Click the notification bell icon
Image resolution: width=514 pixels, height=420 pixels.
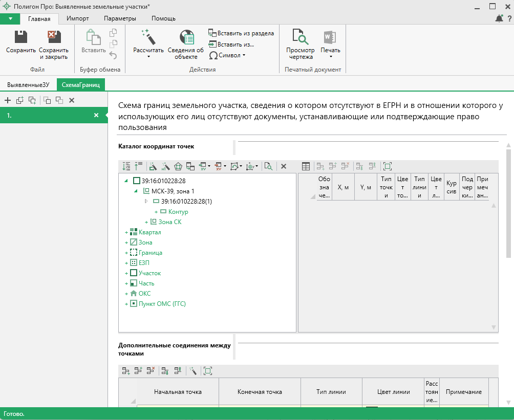499,18
